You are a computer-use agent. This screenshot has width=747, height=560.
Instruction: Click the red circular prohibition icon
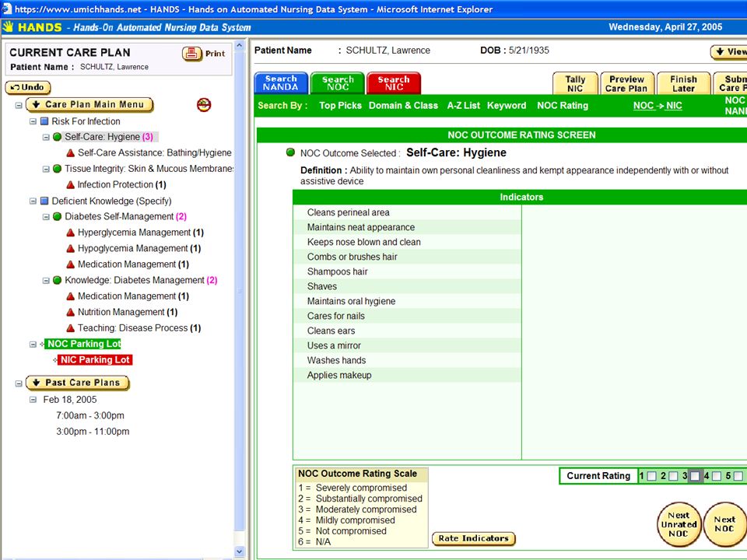(204, 104)
